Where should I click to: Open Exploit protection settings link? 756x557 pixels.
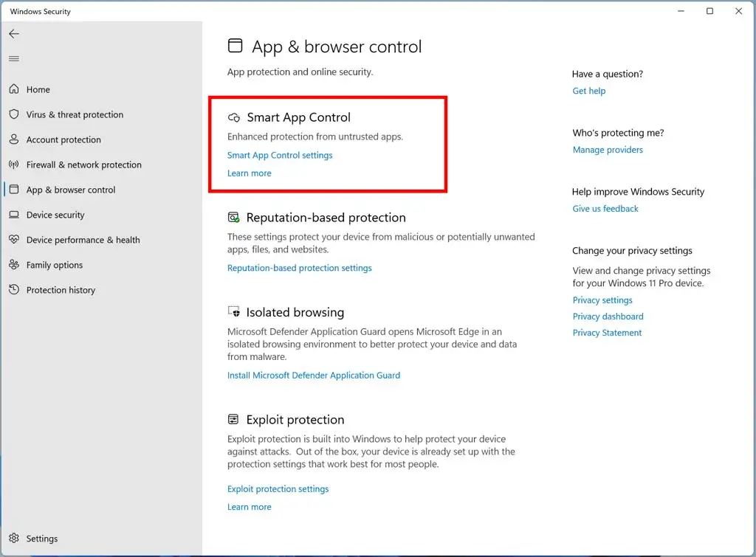click(278, 488)
